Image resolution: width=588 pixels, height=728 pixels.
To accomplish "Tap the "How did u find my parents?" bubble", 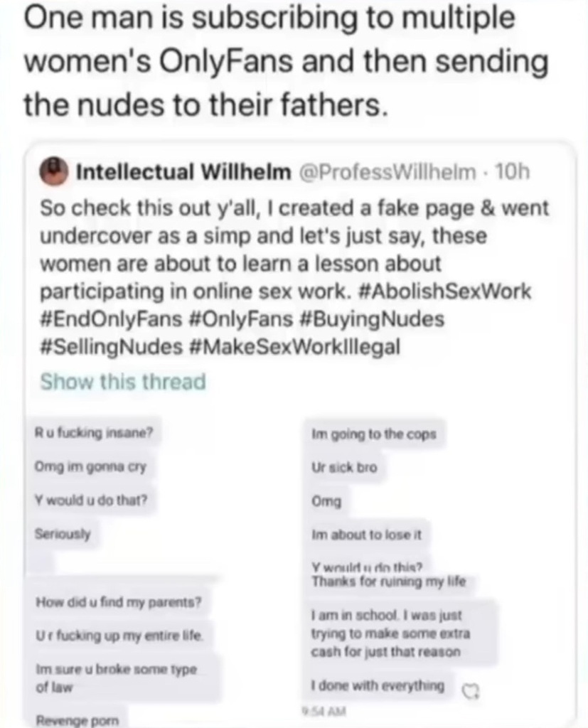I will (119, 603).
